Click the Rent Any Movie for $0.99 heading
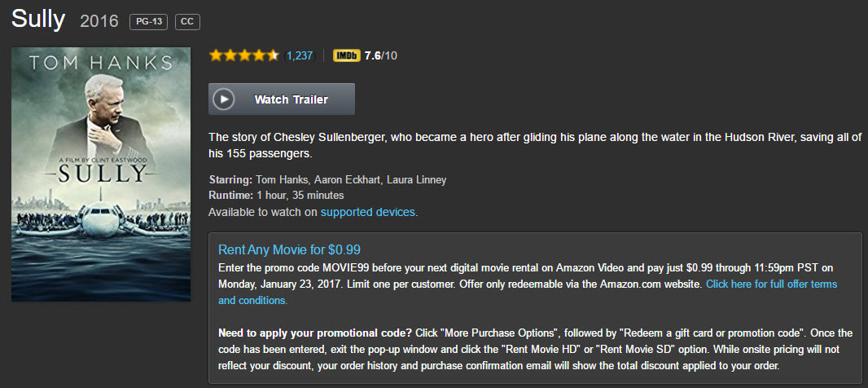 [289, 249]
